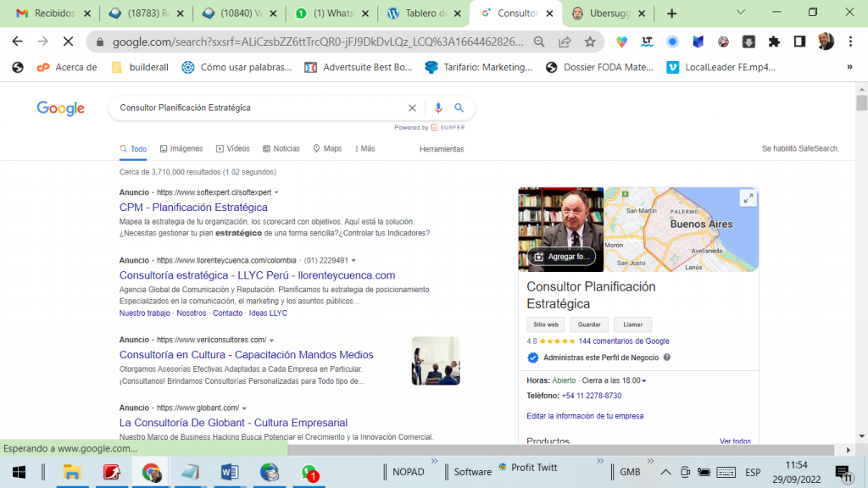Open a new browser tab
Viewport: 868px width, 488px height.
click(x=671, y=14)
